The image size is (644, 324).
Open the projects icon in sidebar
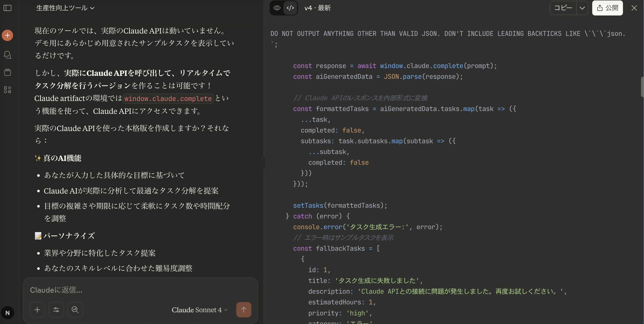tap(8, 72)
